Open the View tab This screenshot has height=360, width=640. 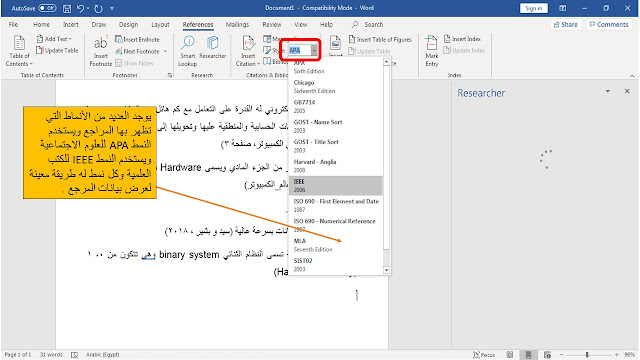(301, 24)
